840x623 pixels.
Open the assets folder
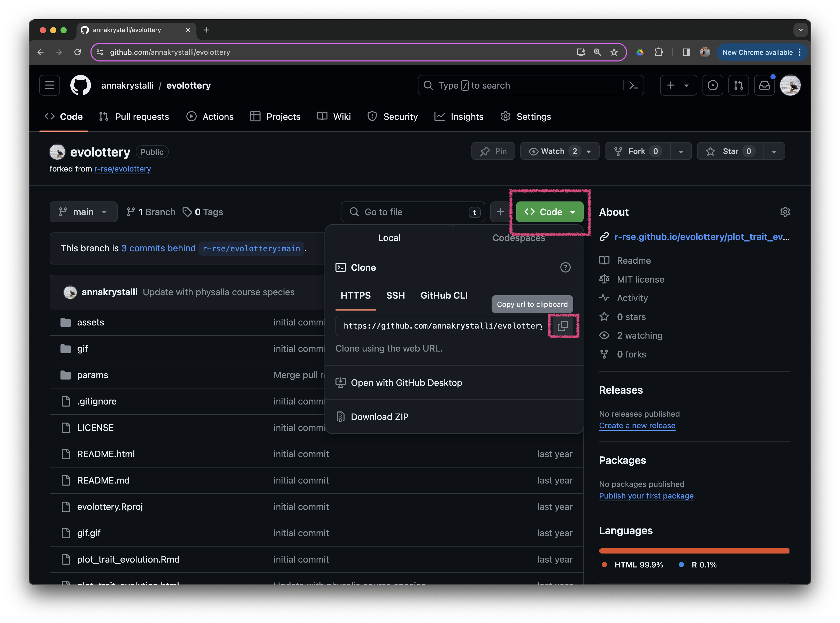pyautogui.click(x=90, y=322)
